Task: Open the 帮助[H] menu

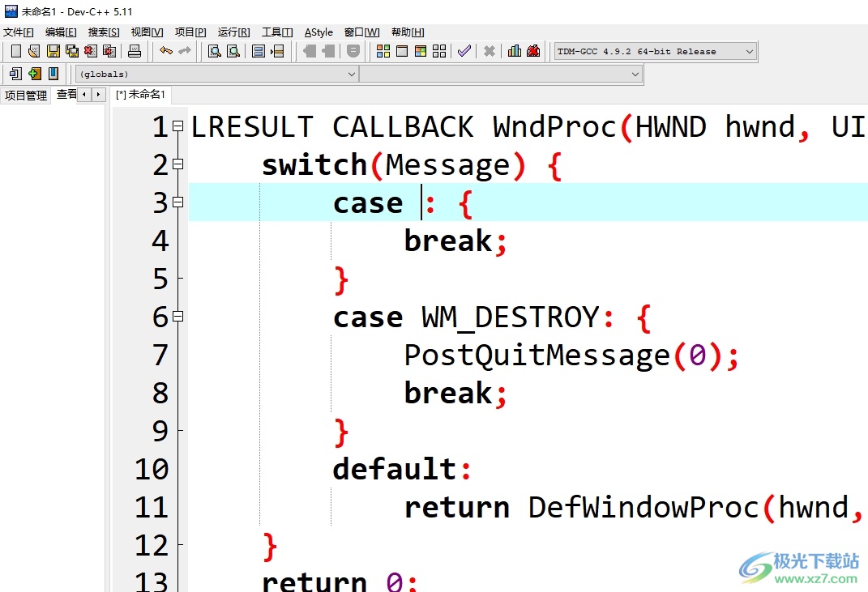Action: 408,32
